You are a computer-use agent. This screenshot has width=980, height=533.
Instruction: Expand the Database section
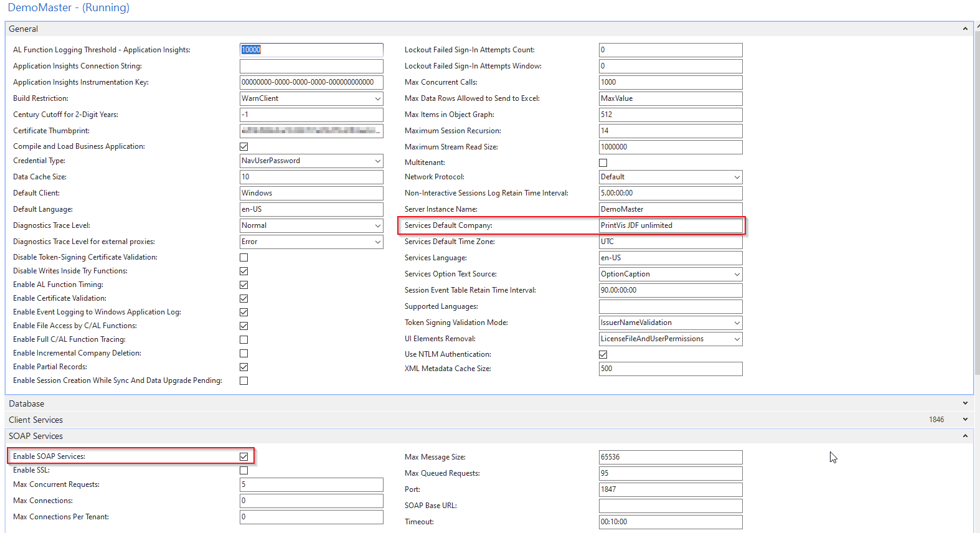tap(965, 403)
